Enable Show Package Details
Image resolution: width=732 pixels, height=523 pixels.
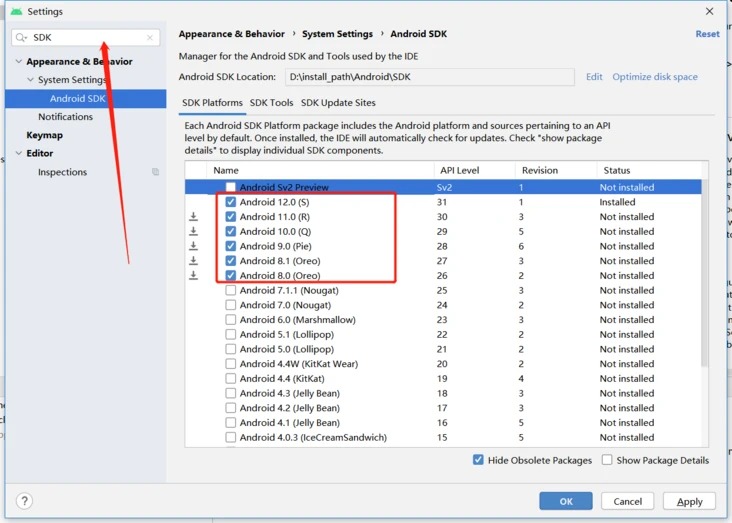607,460
